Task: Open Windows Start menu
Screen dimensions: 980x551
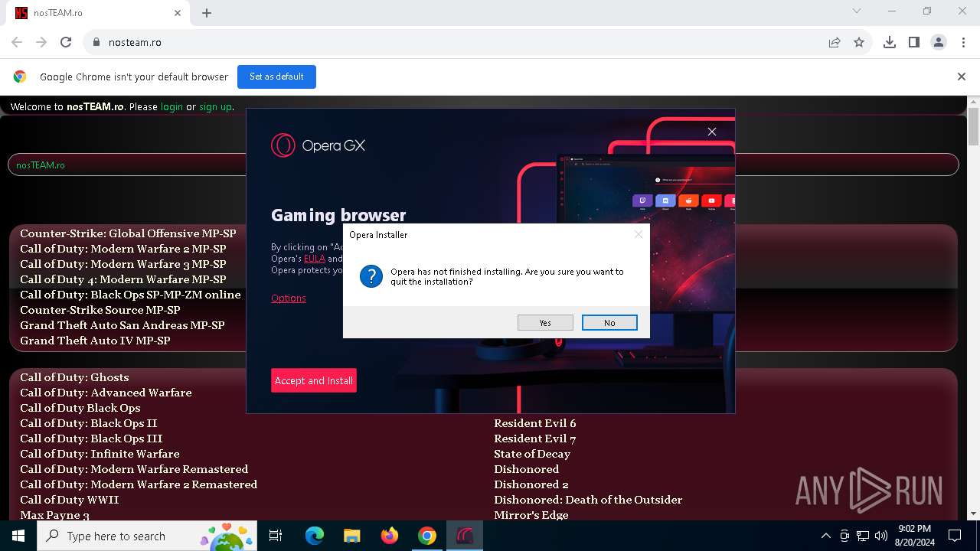Action: pos(18,536)
